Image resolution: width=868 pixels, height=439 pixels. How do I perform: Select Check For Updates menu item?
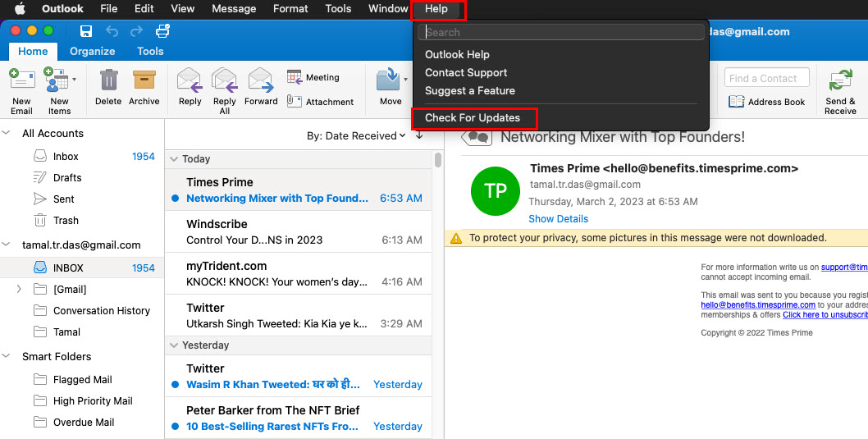point(473,118)
